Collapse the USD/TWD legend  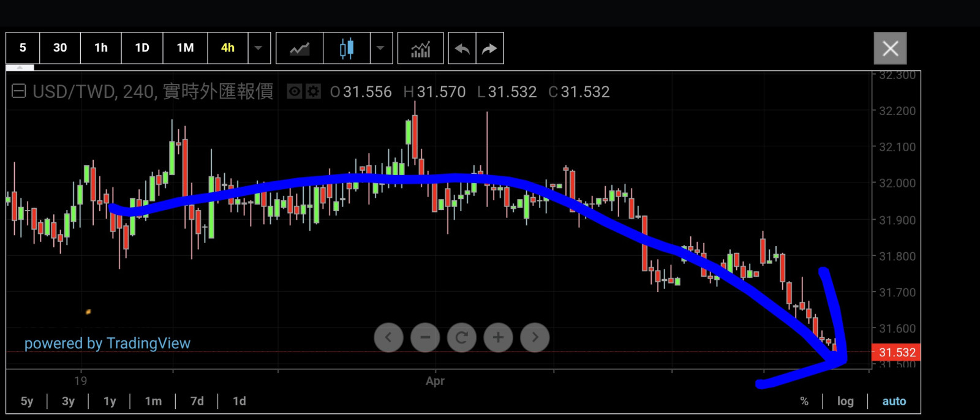(19, 92)
